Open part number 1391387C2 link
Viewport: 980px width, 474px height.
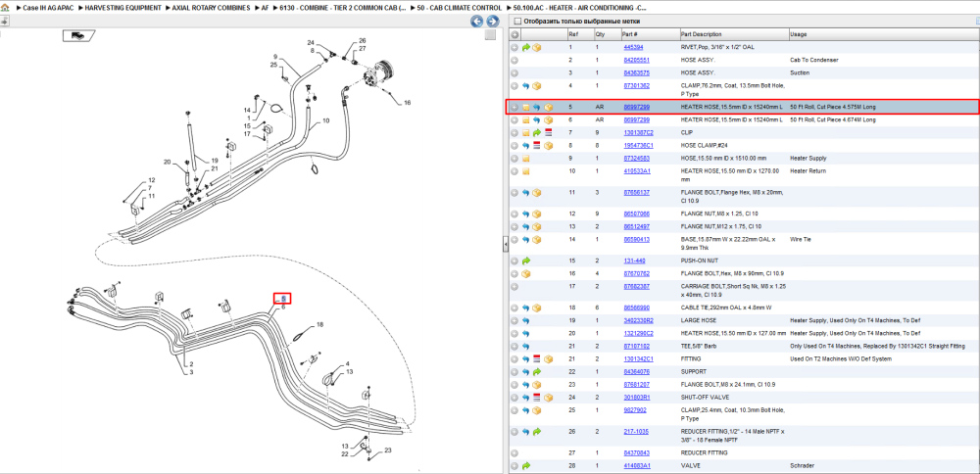pyautogui.click(x=638, y=133)
